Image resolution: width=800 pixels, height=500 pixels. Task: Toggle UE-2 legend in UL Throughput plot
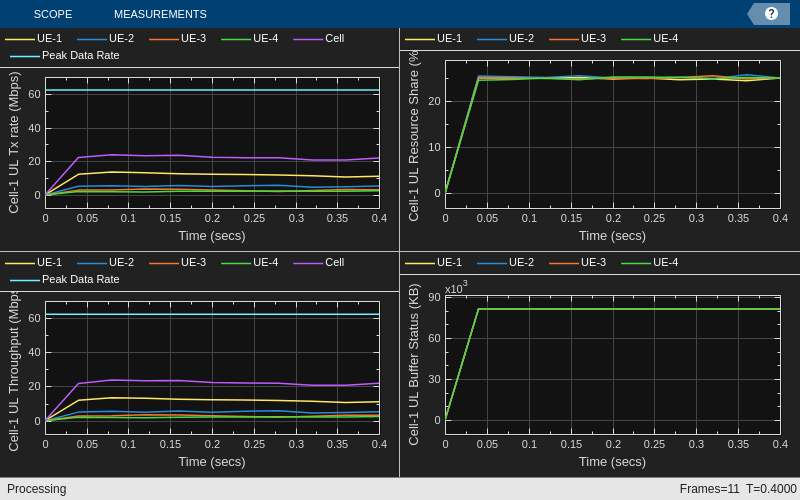point(106,262)
